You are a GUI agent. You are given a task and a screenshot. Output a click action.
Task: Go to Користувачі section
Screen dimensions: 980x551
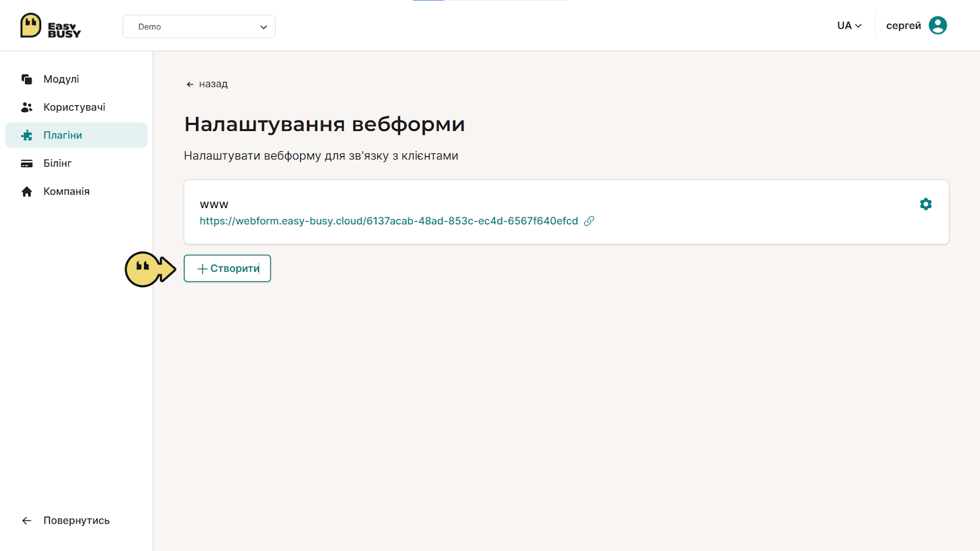(x=77, y=107)
